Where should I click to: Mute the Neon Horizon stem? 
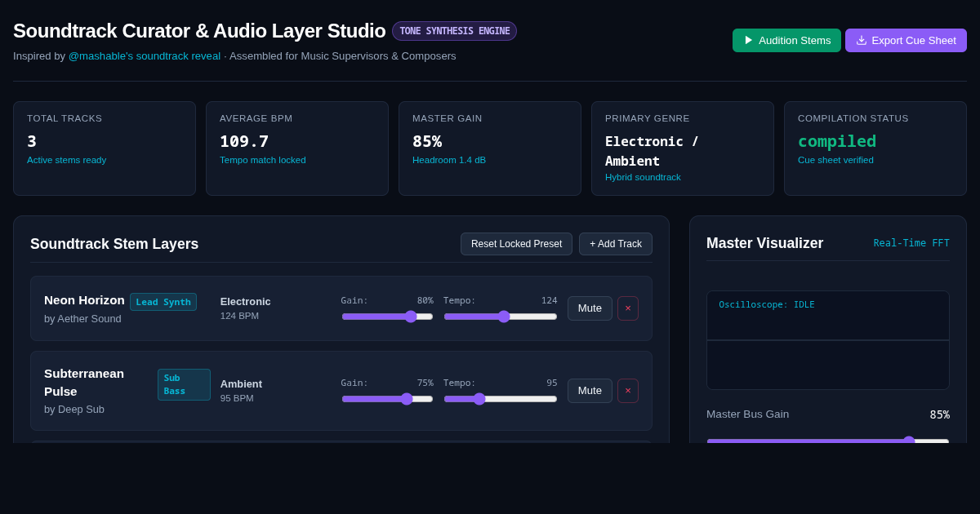(590, 308)
